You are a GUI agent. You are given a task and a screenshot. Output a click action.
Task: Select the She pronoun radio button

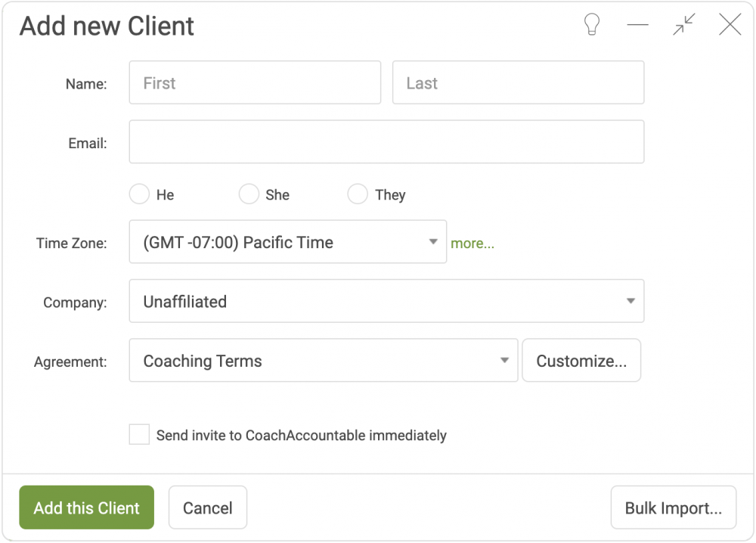(x=249, y=194)
